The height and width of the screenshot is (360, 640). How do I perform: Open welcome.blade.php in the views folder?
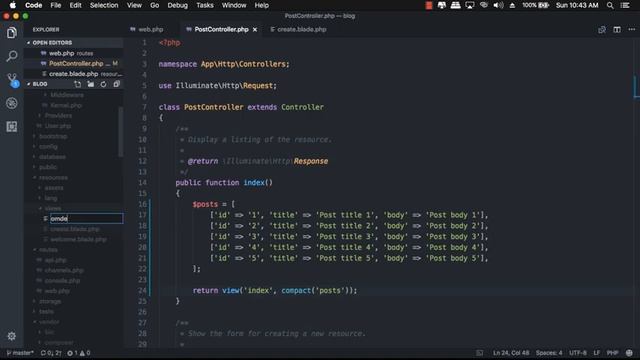point(78,239)
